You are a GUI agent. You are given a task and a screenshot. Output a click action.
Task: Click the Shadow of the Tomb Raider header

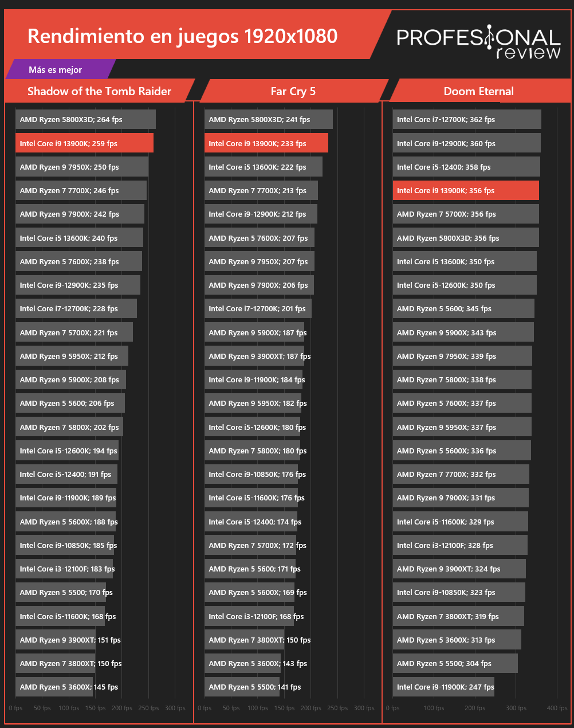pos(100,91)
